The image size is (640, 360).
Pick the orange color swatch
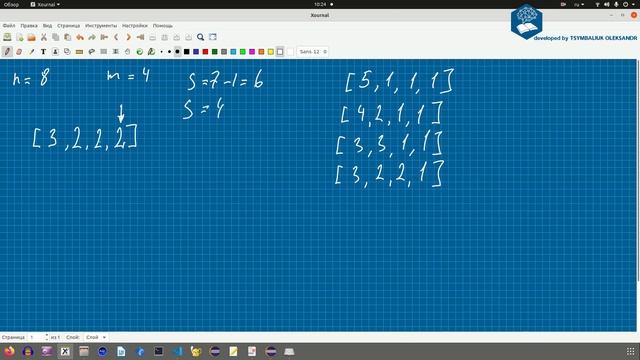262,52
